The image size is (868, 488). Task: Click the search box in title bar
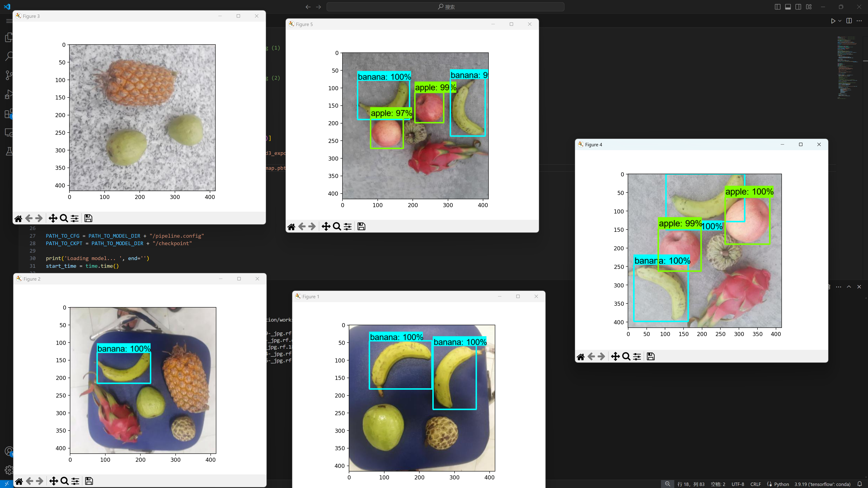pyautogui.click(x=446, y=7)
